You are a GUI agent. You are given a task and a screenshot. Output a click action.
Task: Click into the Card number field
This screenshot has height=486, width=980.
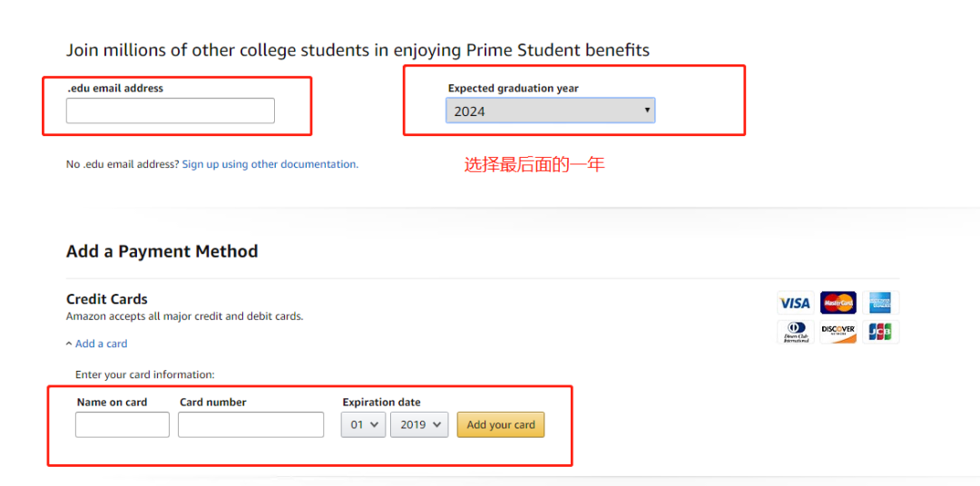coord(250,424)
